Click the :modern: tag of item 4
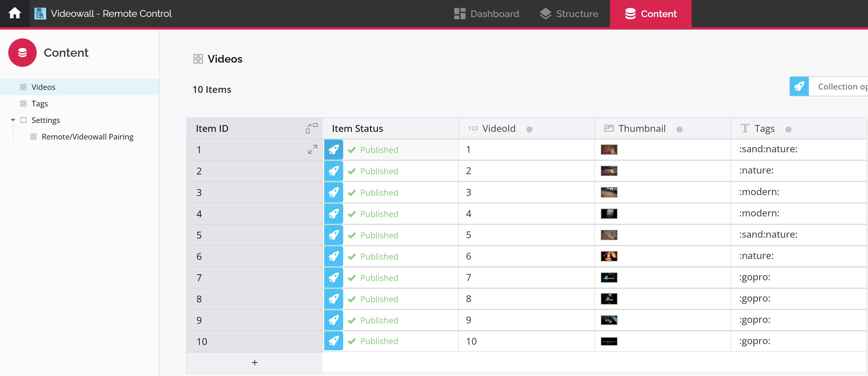Viewport: 868px width, 376px height. [x=759, y=213]
